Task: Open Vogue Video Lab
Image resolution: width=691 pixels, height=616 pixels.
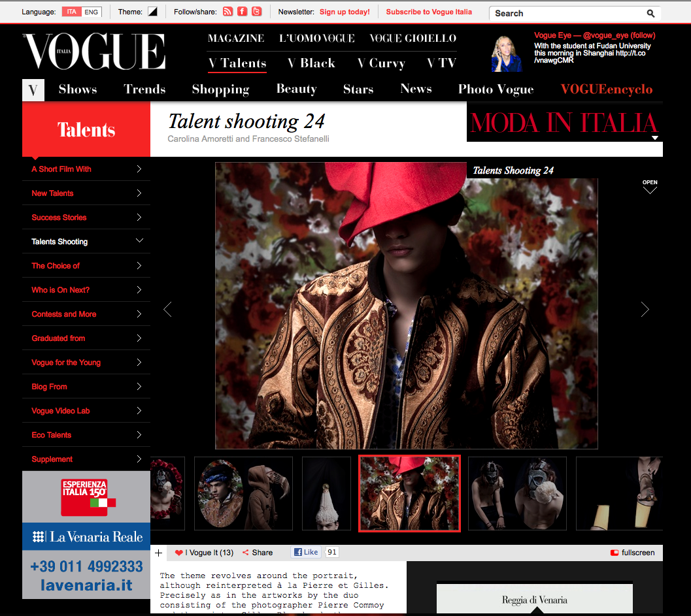Action: 86,411
